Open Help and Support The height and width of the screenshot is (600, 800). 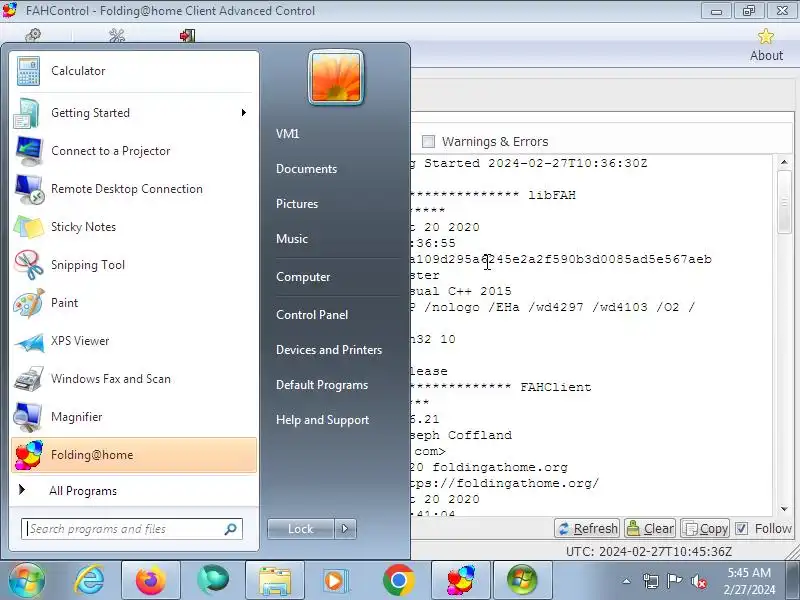tap(322, 420)
